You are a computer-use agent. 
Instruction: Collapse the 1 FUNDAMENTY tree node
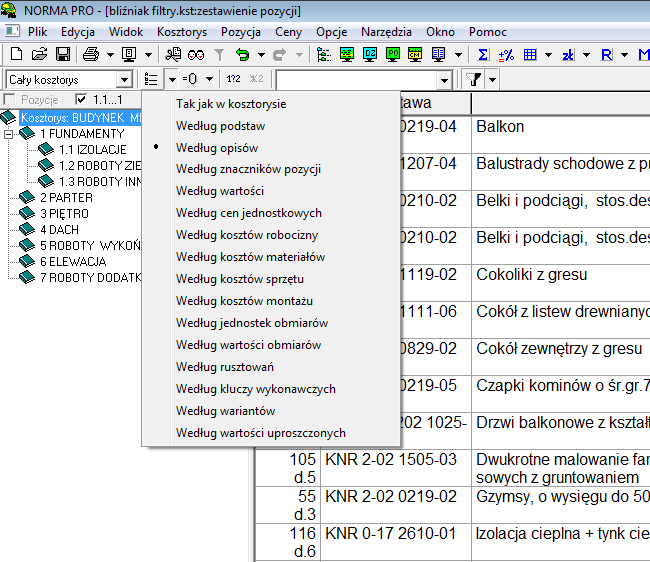10,133
